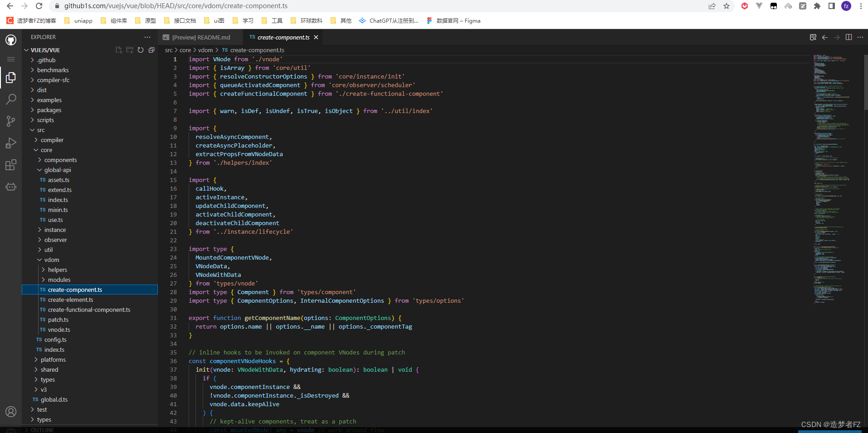Open the extend.ts file
Image resolution: width=868 pixels, height=433 pixels.
59,190
